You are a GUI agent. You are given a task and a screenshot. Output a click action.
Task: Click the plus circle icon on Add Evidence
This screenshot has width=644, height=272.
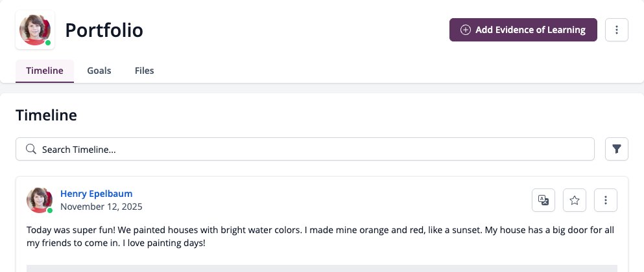pos(466,30)
